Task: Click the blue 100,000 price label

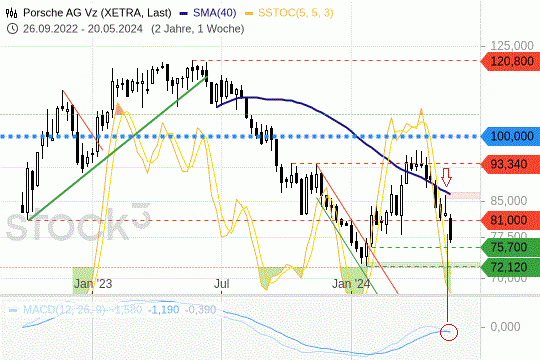Action: [x=510, y=136]
